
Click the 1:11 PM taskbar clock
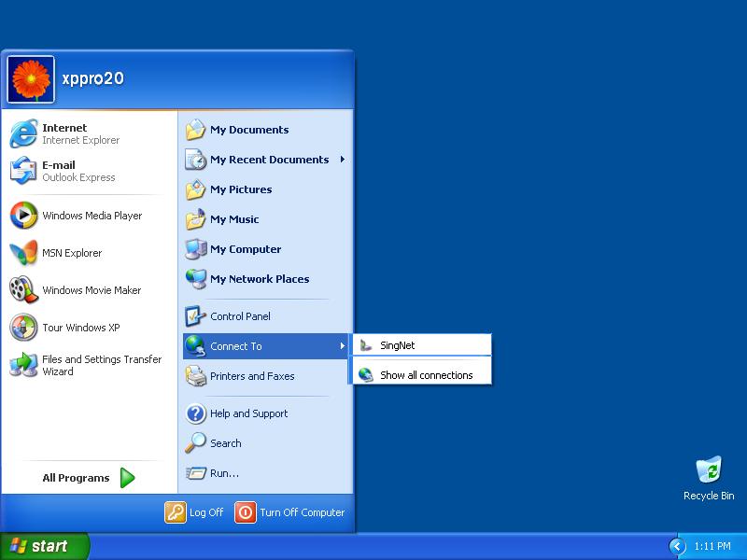click(712, 546)
